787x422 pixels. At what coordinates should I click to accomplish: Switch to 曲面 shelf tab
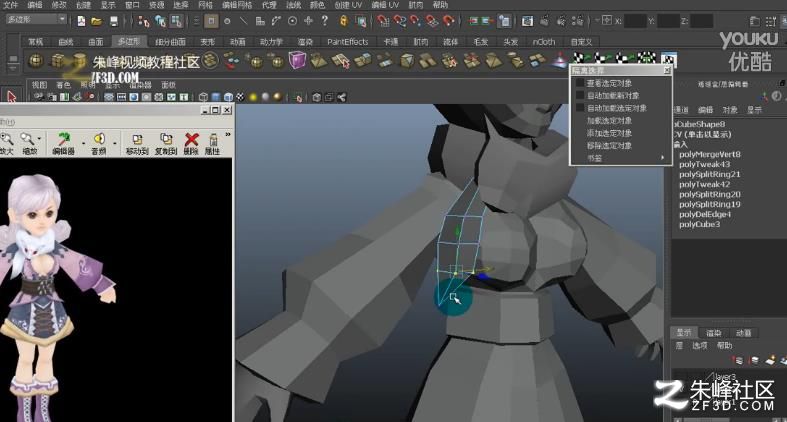[x=95, y=42]
